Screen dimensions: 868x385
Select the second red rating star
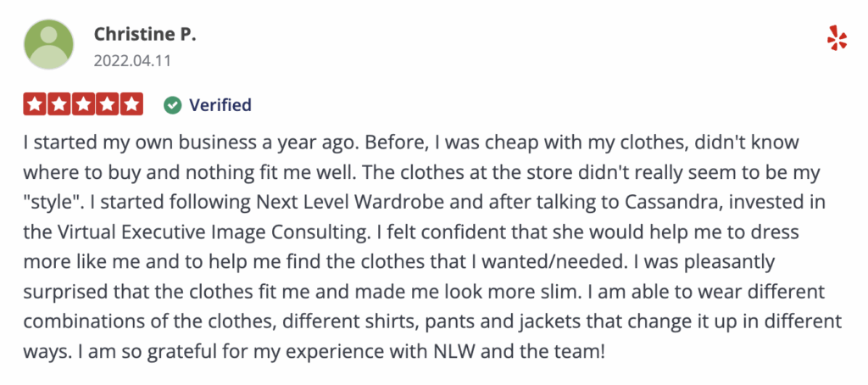coord(58,104)
